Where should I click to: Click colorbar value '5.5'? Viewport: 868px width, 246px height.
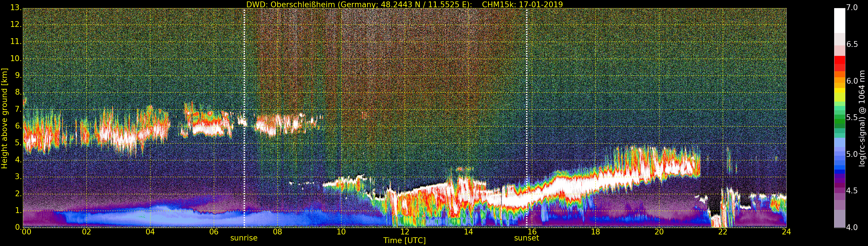pyautogui.click(x=852, y=118)
